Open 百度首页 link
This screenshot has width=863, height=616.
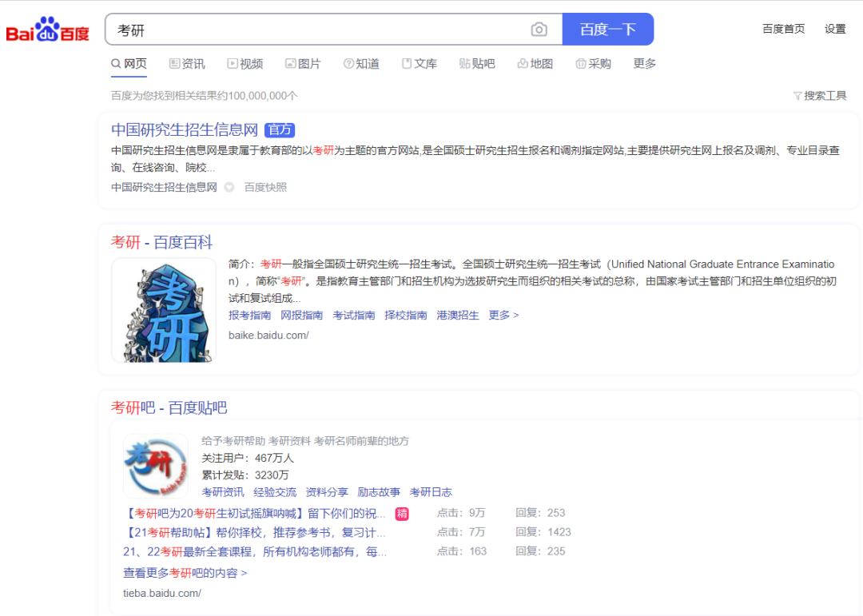point(783,29)
